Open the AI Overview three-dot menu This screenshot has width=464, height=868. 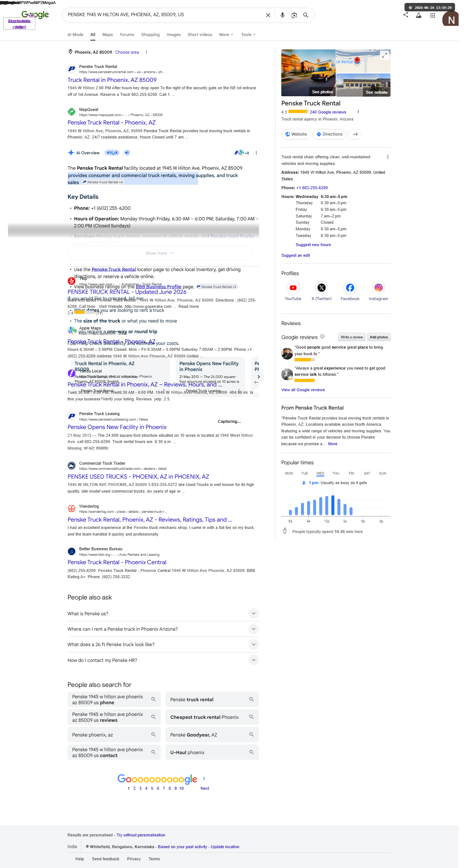256,153
